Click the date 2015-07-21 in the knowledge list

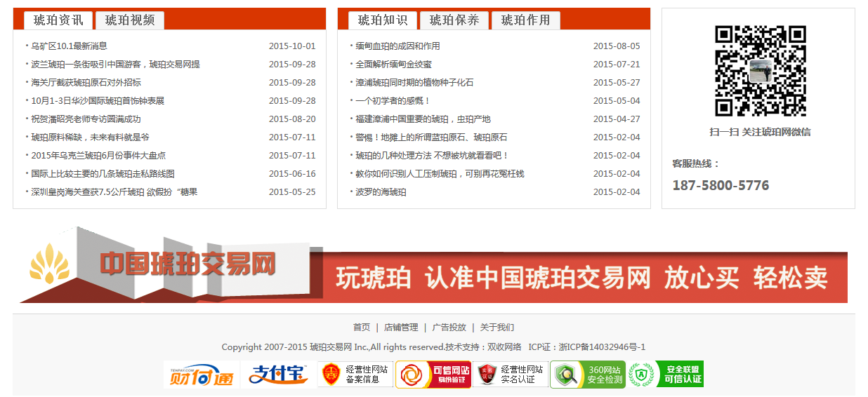point(617,65)
